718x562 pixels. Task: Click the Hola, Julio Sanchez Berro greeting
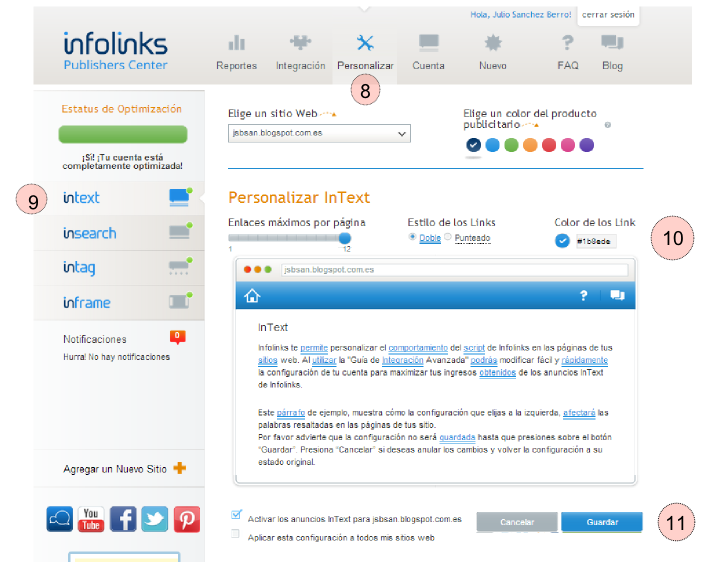coord(521,15)
